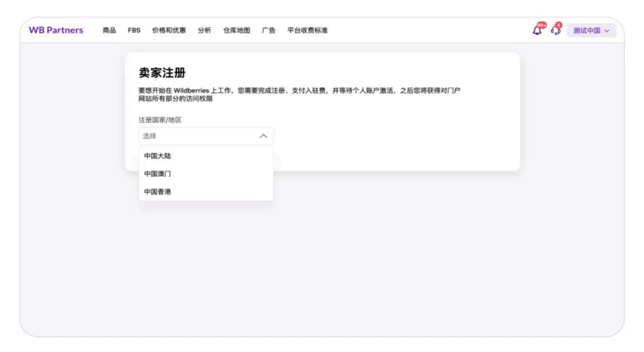This screenshot has height=352, width=644.
Task: Click the 注册国家/地区 field label
Action: 160,120
